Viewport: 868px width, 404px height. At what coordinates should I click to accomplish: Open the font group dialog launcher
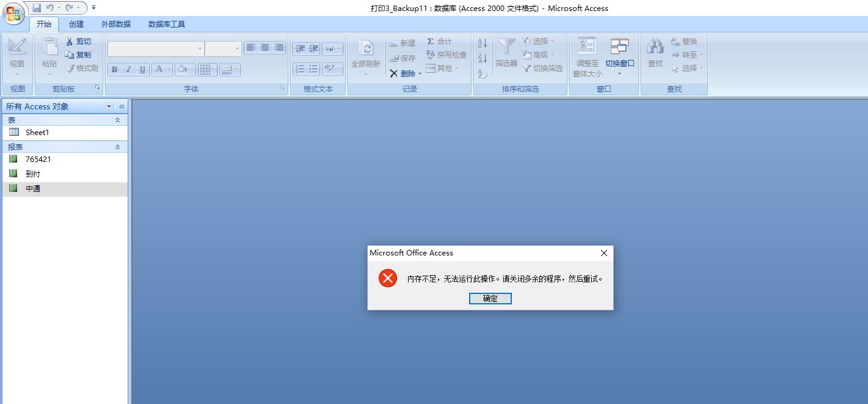283,89
